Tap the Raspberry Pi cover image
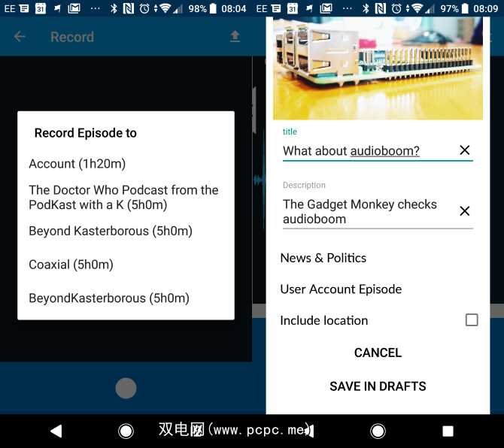 pyautogui.click(x=378, y=68)
